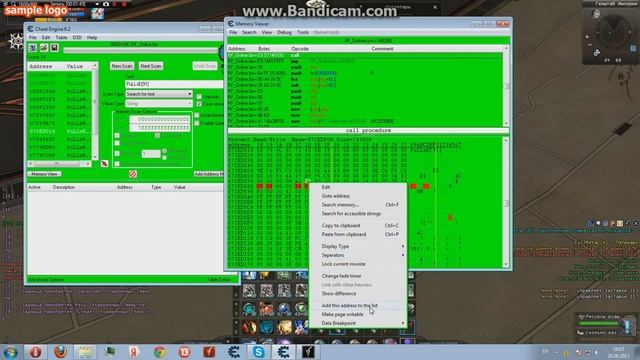640x360 pixels.
Task: Open Chrome from the taskbar
Action: point(160,352)
